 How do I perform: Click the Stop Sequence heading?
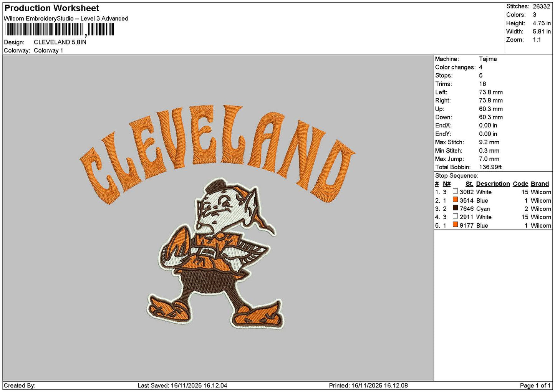point(457,176)
